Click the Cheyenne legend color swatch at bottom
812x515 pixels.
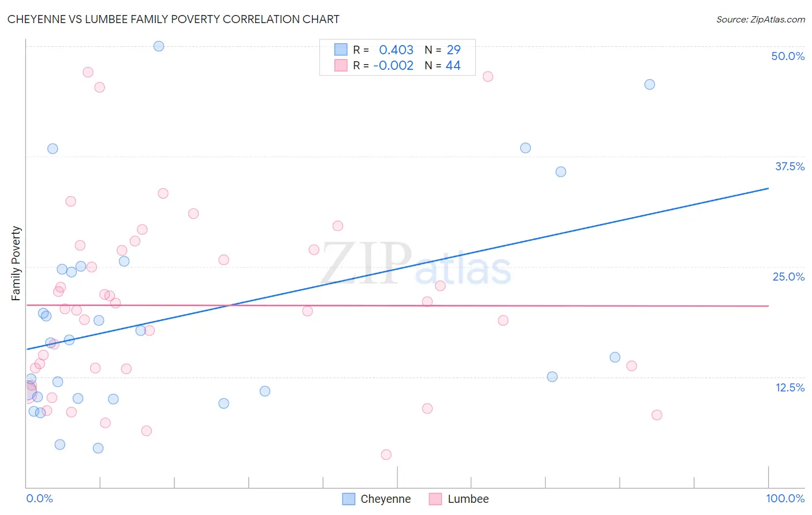point(348,499)
